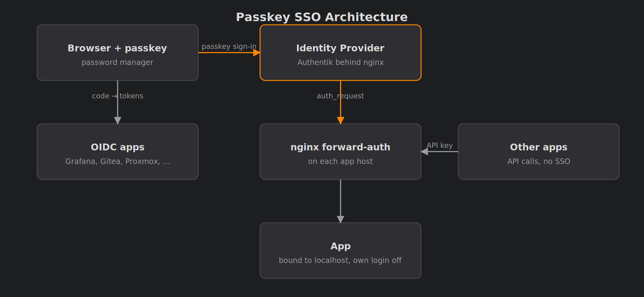Click 'bound to localhost, own login off' text
The height and width of the screenshot is (297, 644).
[340, 260]
